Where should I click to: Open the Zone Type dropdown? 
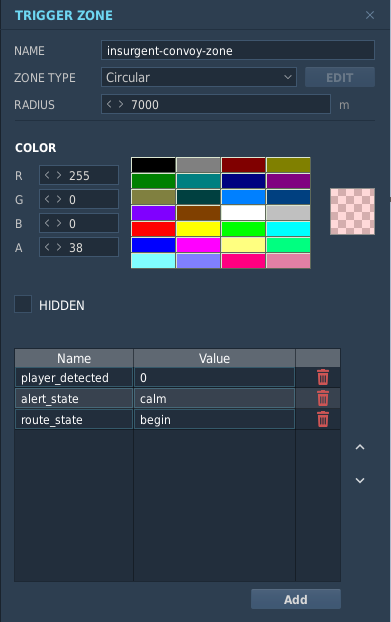(199, 77)
